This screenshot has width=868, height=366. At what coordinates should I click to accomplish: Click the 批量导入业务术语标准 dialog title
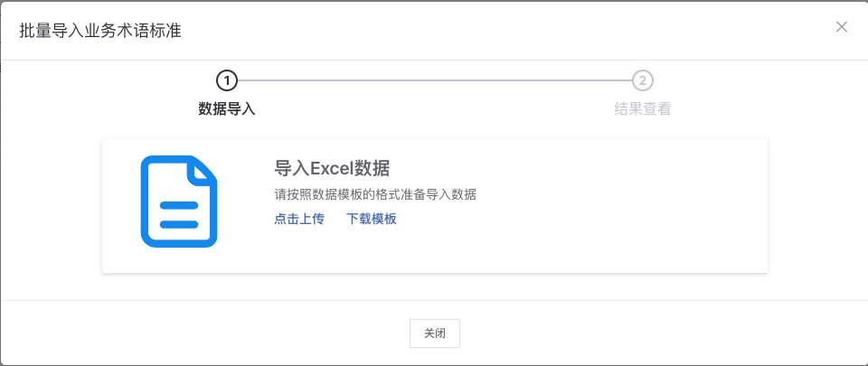100,31
